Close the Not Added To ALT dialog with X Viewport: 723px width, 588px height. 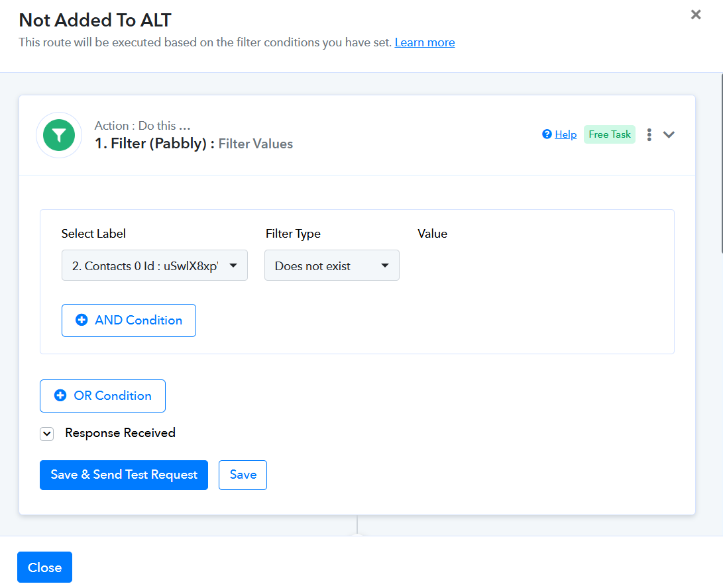(696, 15)
